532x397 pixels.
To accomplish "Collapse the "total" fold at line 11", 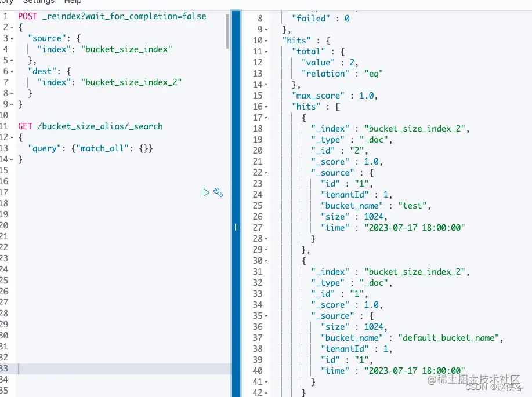I will [266, 52].
